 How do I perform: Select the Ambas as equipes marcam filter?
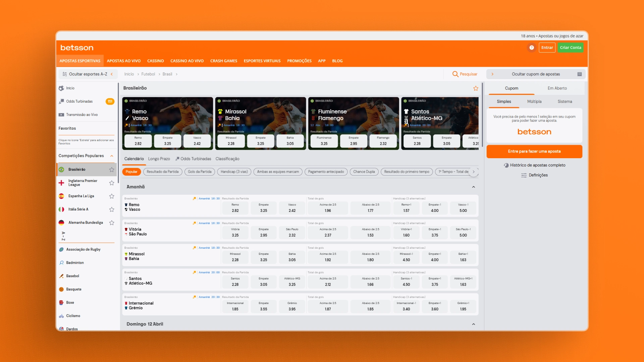click(278, 172)
